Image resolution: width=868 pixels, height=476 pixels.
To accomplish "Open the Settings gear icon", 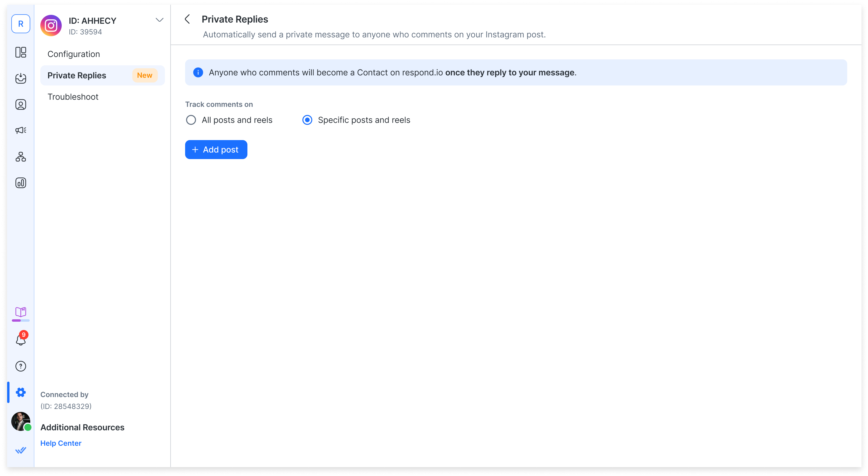I will pyautogui.click(x=20, y=392).
